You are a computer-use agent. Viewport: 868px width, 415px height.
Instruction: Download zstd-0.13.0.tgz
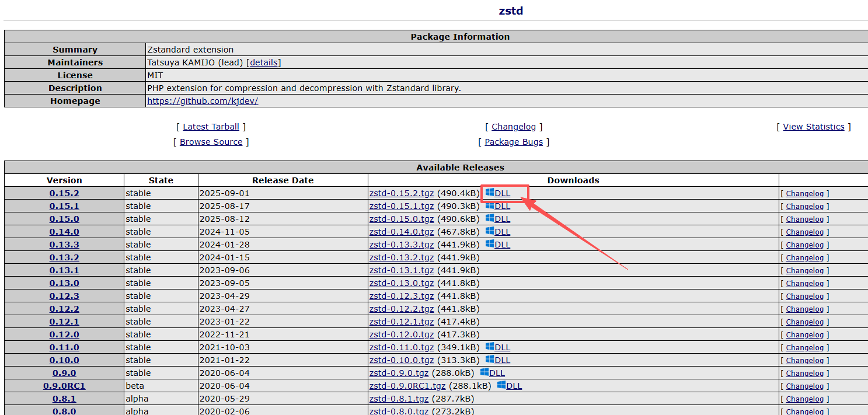click(x=402, y=283)
